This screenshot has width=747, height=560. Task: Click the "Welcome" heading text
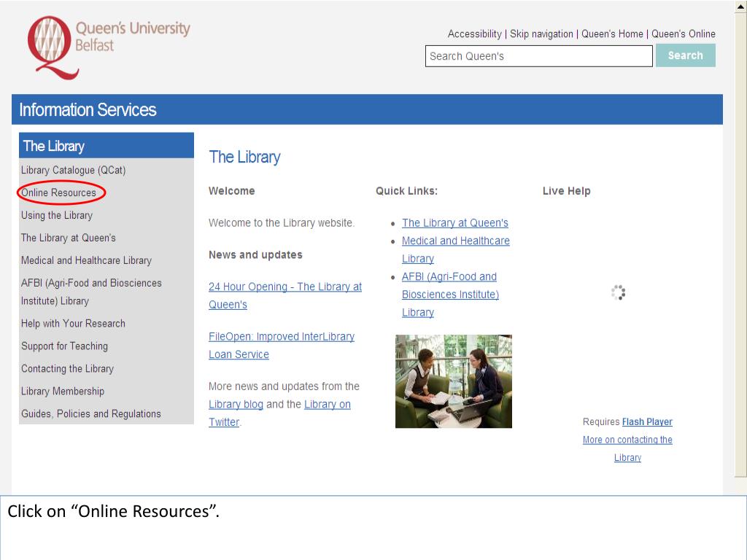coord(231,191)
